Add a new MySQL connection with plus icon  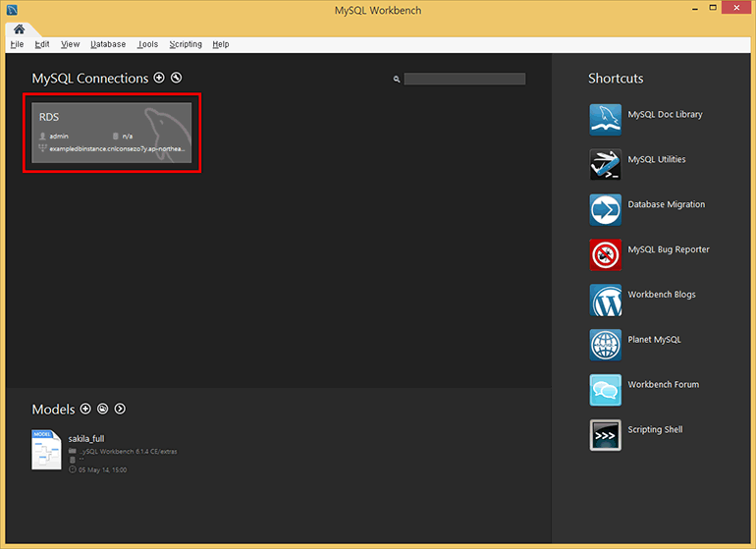pyautogui.click(x=159, y=78)
